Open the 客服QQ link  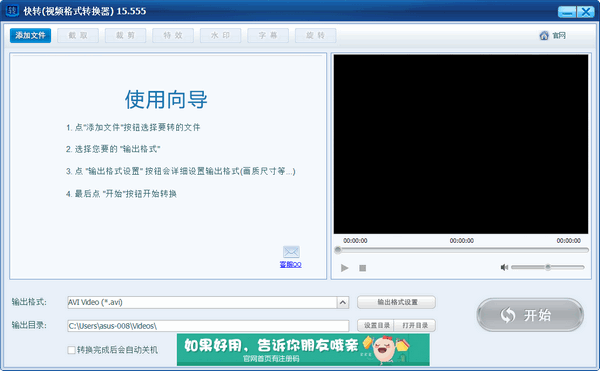(290, 264)
